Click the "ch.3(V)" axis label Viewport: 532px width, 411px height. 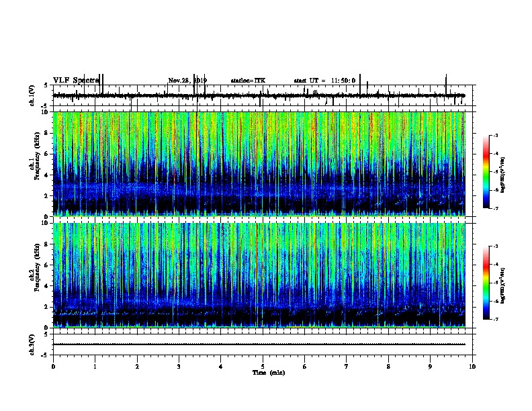tap(32, 345)
